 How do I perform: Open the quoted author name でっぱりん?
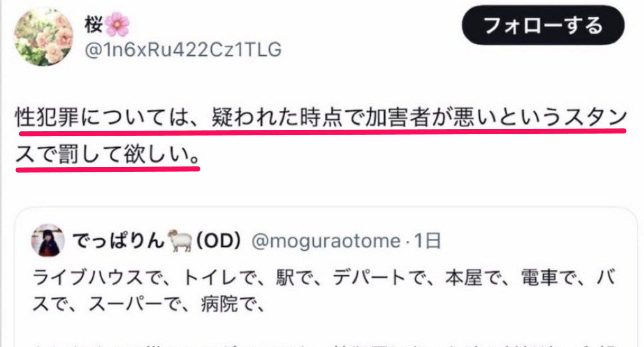[118, 241]
